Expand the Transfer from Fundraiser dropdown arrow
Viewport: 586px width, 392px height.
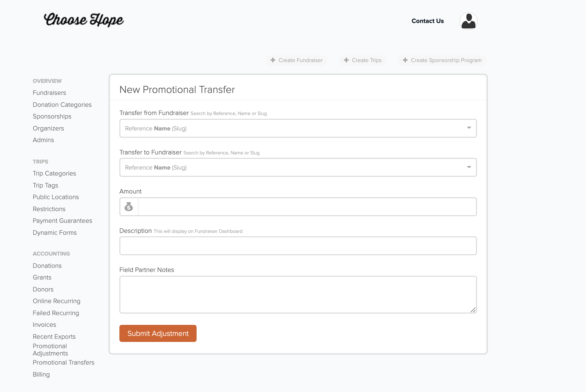point(469,128)
